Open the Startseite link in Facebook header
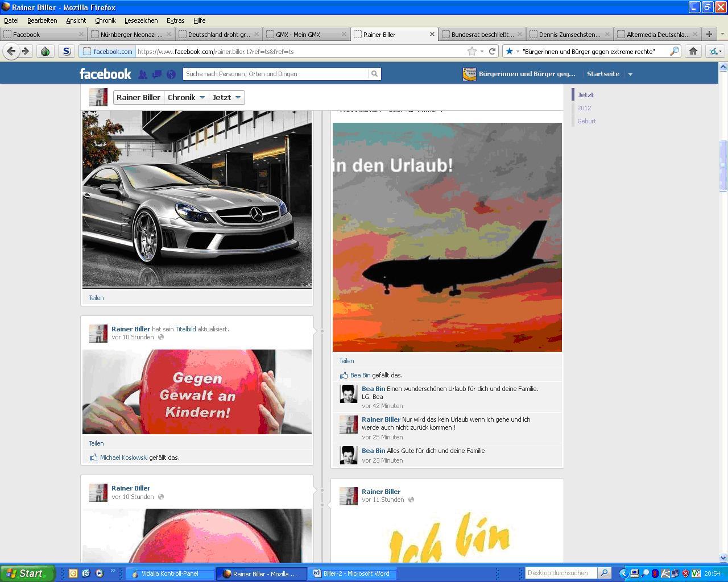 (x=603, y=74)
